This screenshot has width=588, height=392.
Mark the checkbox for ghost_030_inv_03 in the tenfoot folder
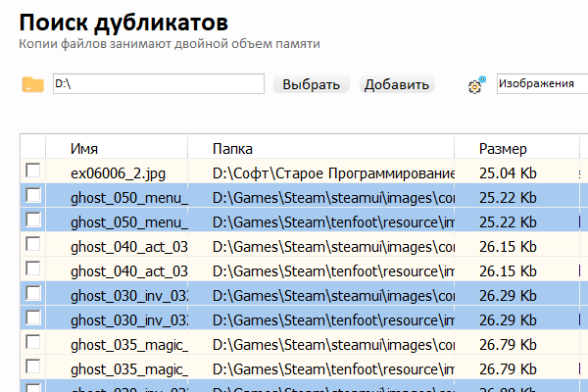[x=33, y=318]
